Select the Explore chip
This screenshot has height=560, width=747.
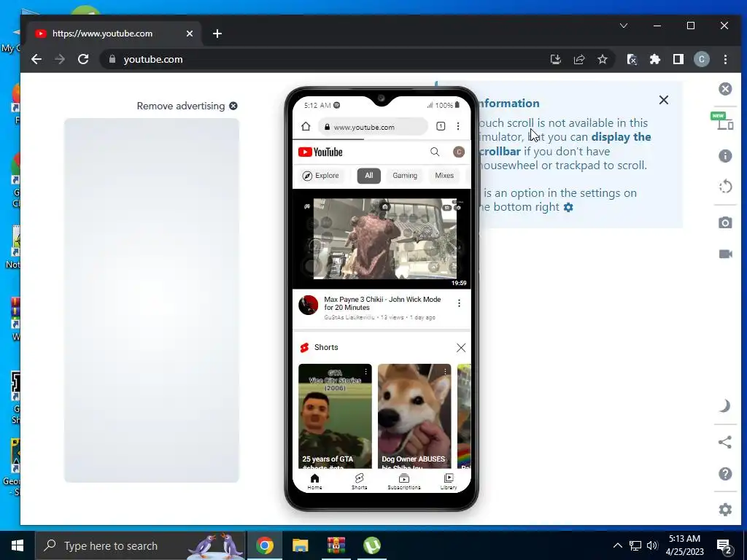(321, 176)
